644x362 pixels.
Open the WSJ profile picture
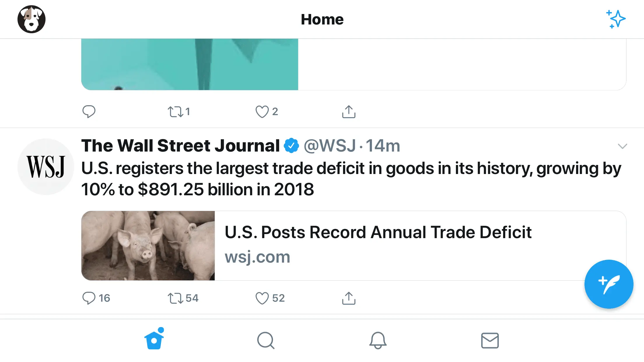(x=46, y=167)
